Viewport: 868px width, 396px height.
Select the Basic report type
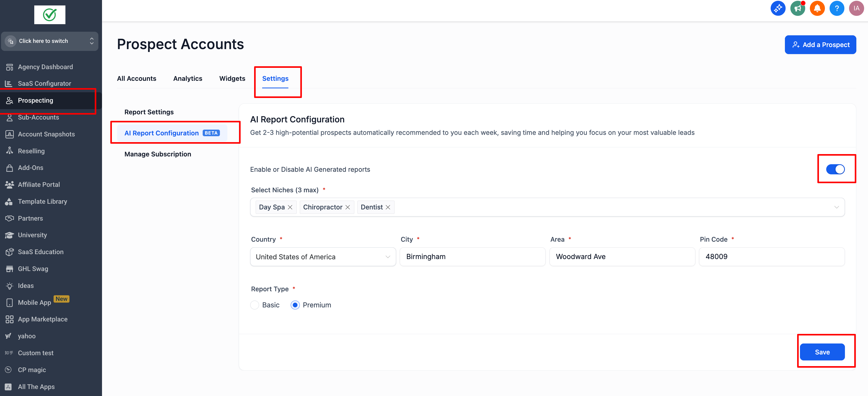255,305
